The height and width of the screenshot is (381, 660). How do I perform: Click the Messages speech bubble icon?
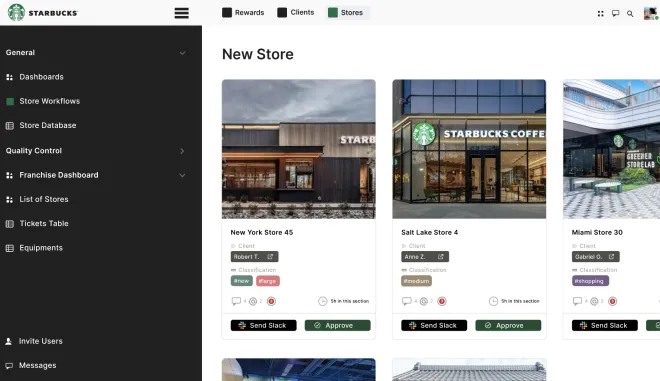coord(9,365)
